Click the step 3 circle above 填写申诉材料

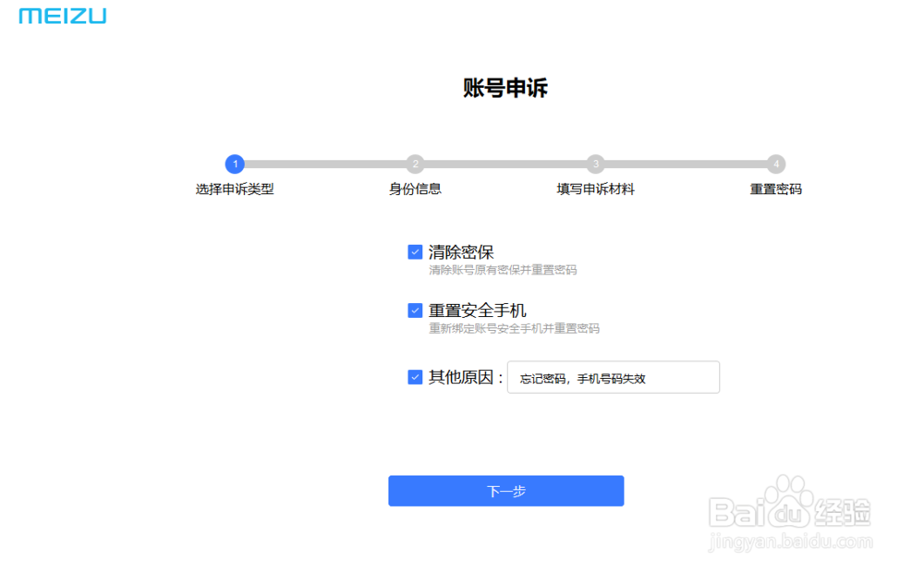(x=596, y=164)
